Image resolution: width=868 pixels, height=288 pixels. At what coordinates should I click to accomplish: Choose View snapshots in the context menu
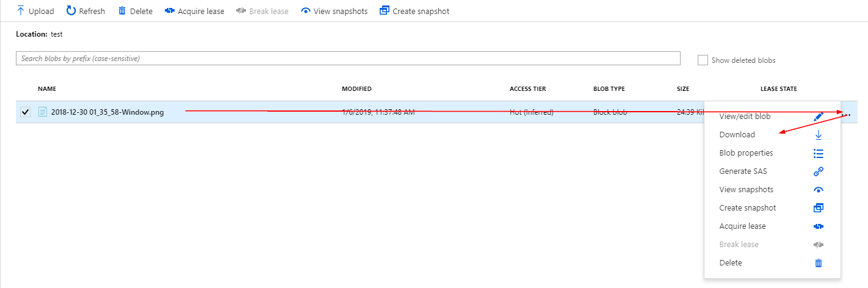pos(747,190)
